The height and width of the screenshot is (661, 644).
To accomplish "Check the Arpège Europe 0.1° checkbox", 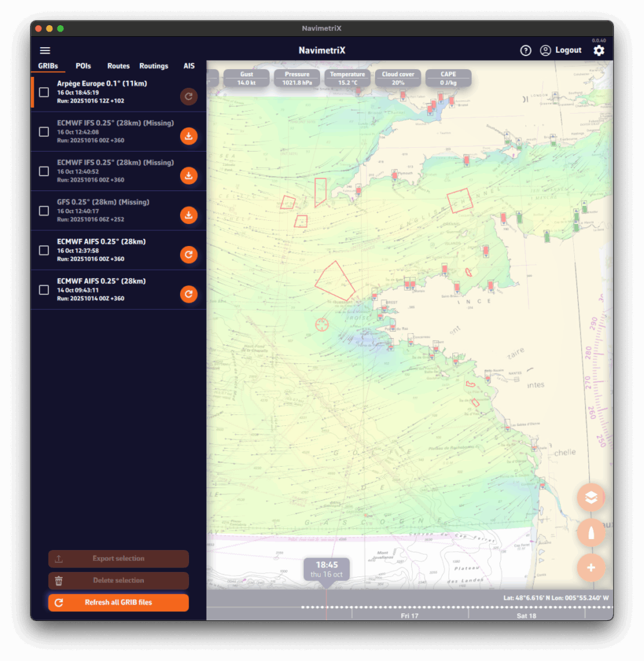I will point(44,92).
